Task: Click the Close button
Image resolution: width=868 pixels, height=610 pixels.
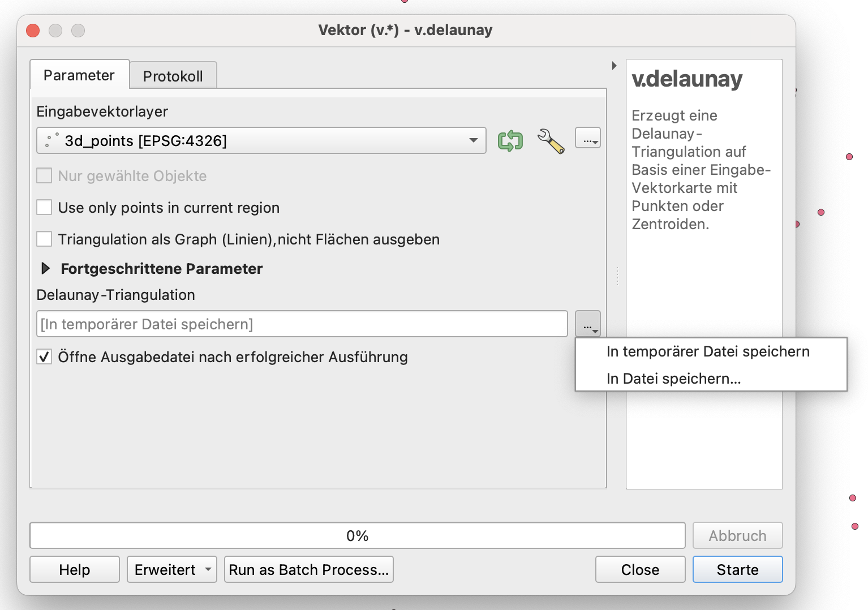Action: coord(641,569)
